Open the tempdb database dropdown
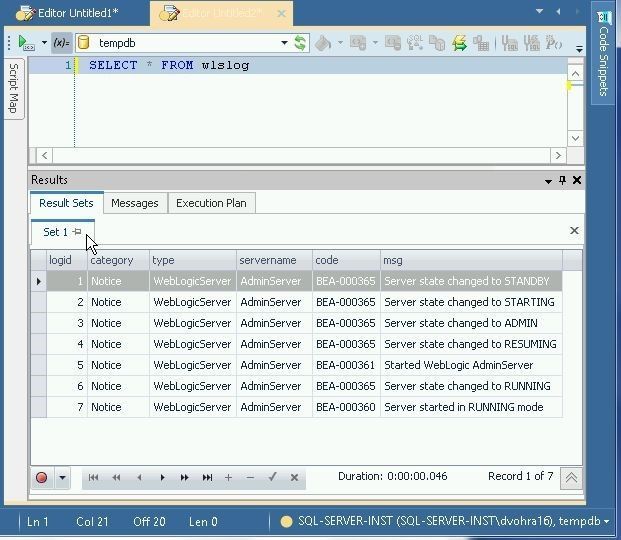Screen dimensions: 621x540 (284, 43)
